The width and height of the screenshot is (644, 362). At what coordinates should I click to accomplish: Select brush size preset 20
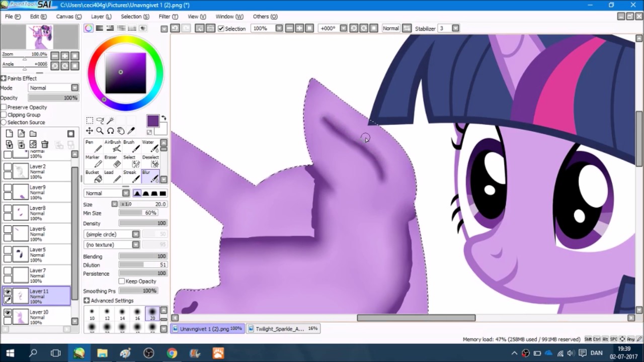coord(152,315)
